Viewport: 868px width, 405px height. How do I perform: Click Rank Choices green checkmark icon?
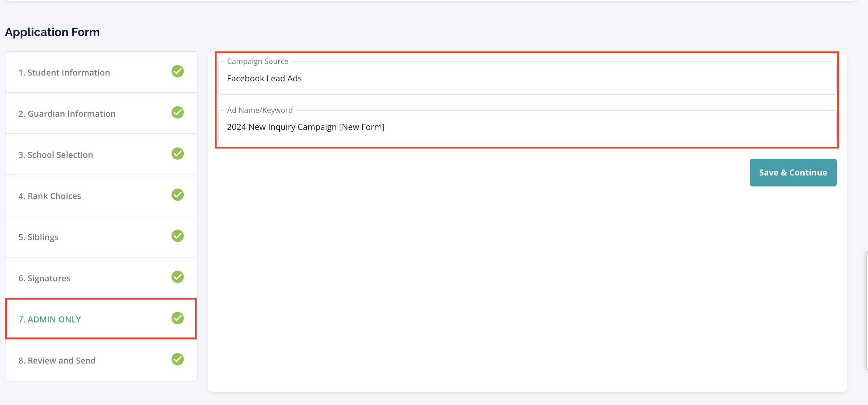click(178, 194)
